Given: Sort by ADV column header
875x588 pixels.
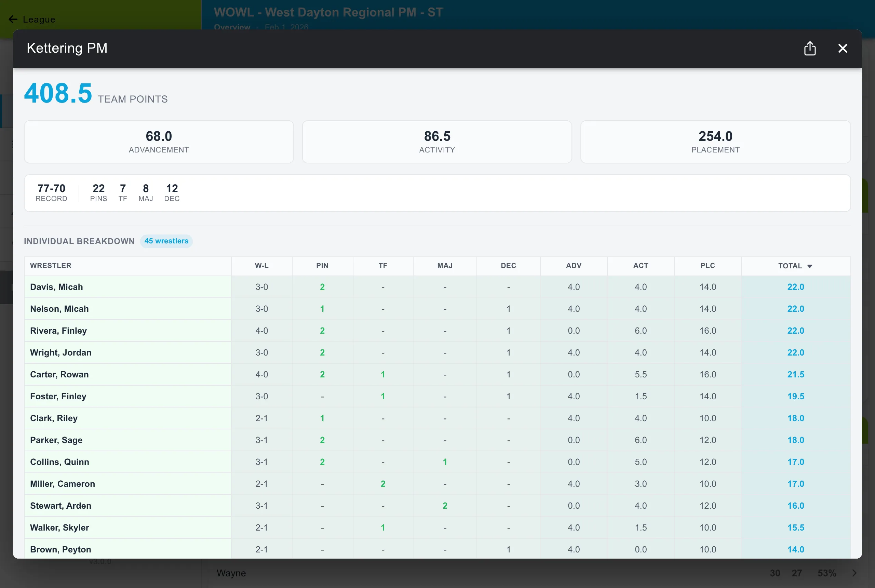Looking at the screenshot, I should click(574, 266).
